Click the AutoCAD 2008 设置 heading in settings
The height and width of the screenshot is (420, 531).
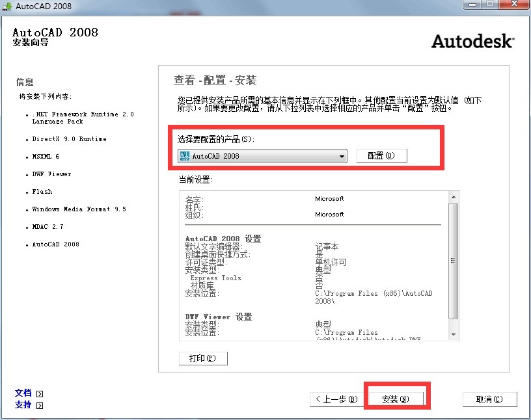point(223,239)
